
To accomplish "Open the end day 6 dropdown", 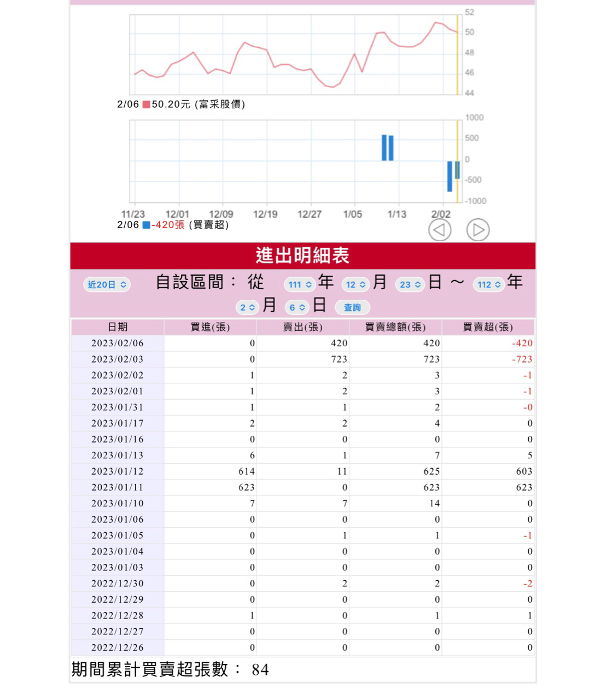I will tap(297, 307).
